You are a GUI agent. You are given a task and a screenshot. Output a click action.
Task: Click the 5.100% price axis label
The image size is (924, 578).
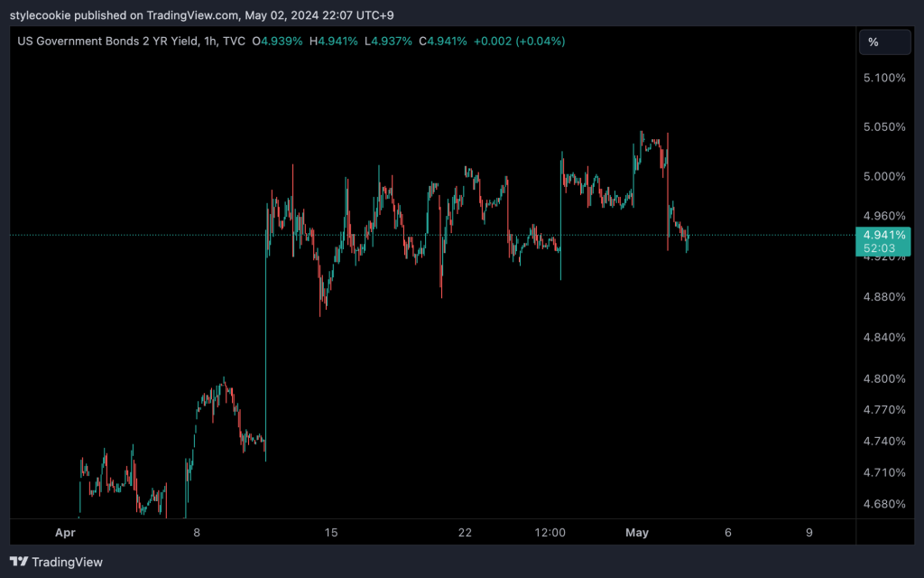point(883,78)
